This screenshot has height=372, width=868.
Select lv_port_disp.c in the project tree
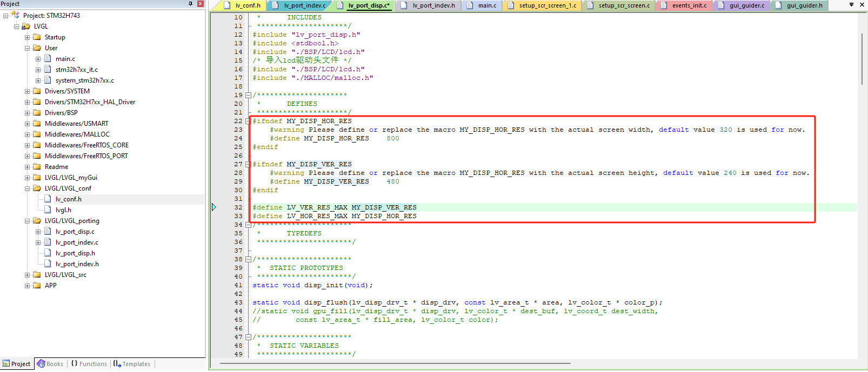tap(75, 232)
